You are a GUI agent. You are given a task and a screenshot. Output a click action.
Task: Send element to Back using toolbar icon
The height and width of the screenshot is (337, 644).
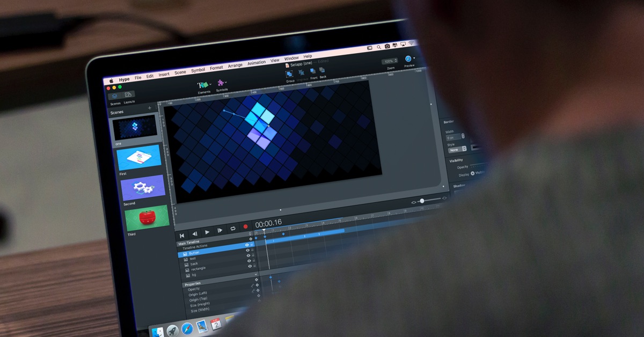coord(322,70)
